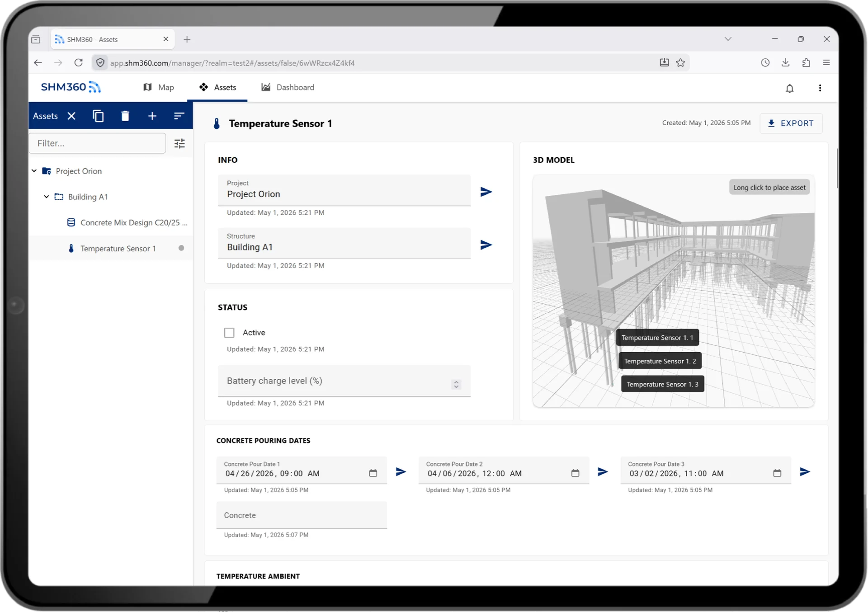The width and height of the screenshot is (868, 612).
Task: Open the Dashboard tab
Action: (288, 87)
